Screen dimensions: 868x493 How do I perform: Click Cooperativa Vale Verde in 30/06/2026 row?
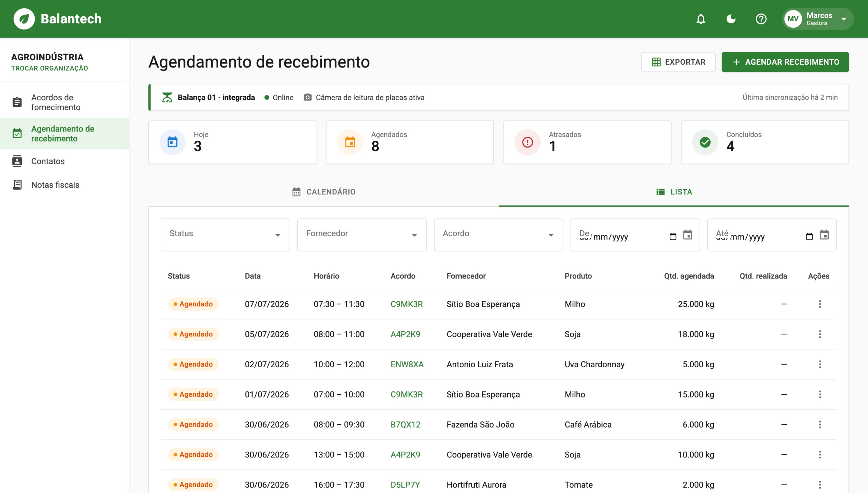489,455
